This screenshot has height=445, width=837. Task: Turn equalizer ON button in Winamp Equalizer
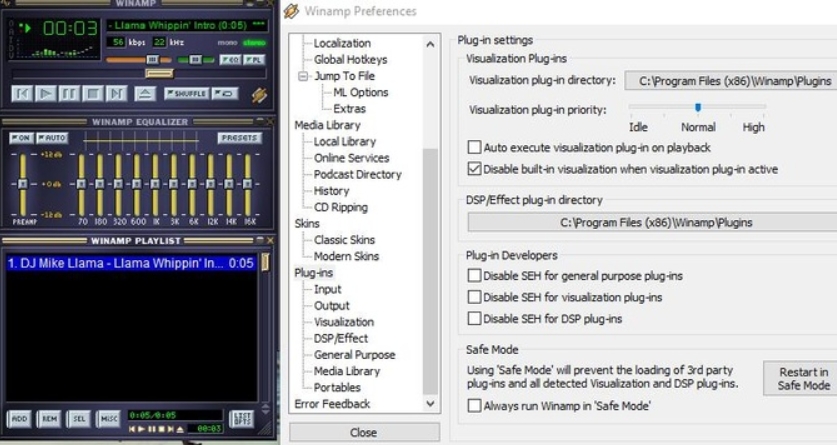[x=21, y=138]
